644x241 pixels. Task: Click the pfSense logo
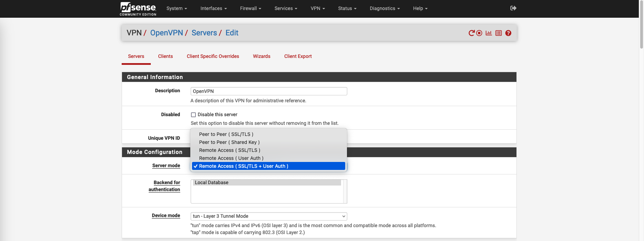tap(138, 9)
